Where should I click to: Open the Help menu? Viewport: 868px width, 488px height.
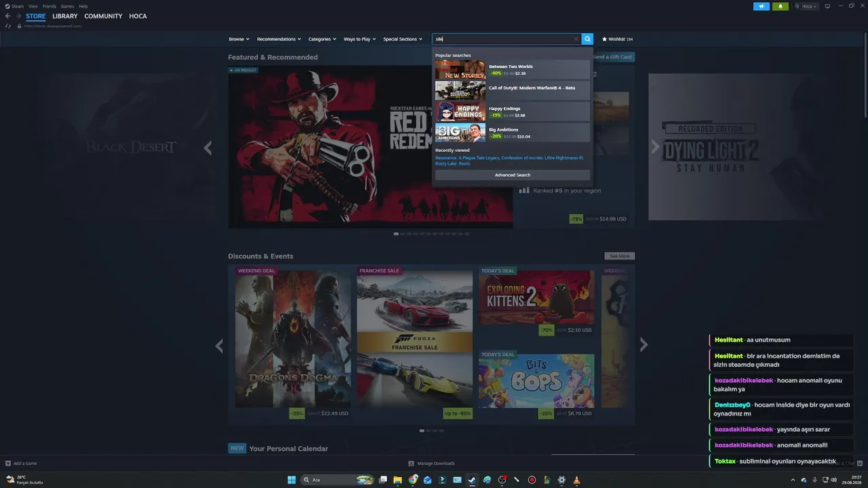[83, 6]
